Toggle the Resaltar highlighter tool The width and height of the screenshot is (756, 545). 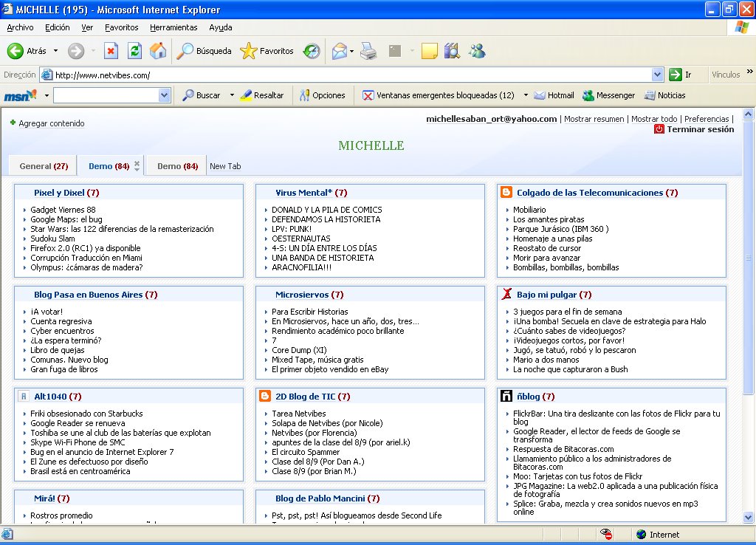pyautogui.click(x=262, y=95)
